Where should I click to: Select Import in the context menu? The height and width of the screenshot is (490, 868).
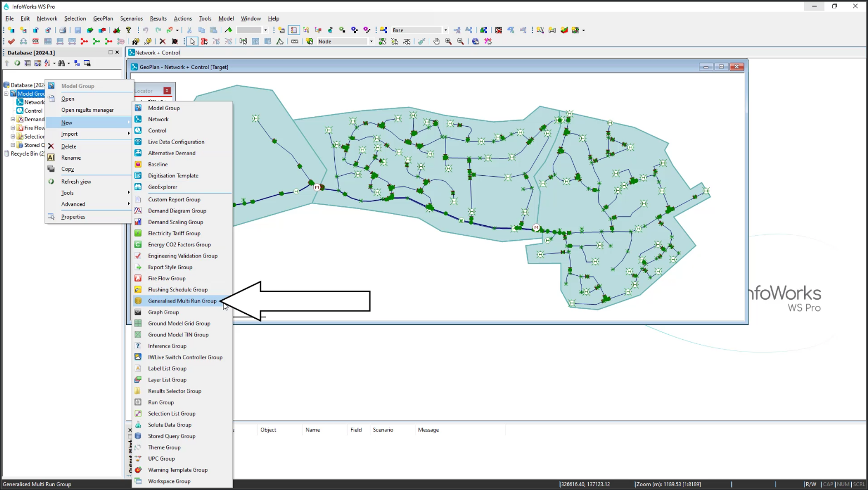89,134
